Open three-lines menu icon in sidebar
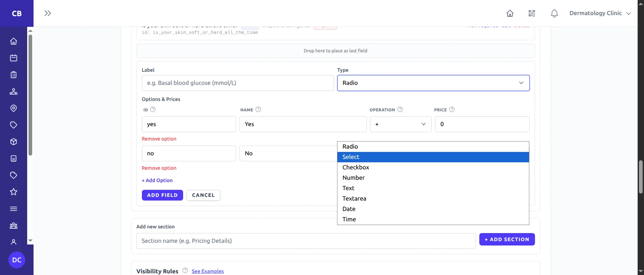Screen dimensions: 644x275 [x=13, y=209]
